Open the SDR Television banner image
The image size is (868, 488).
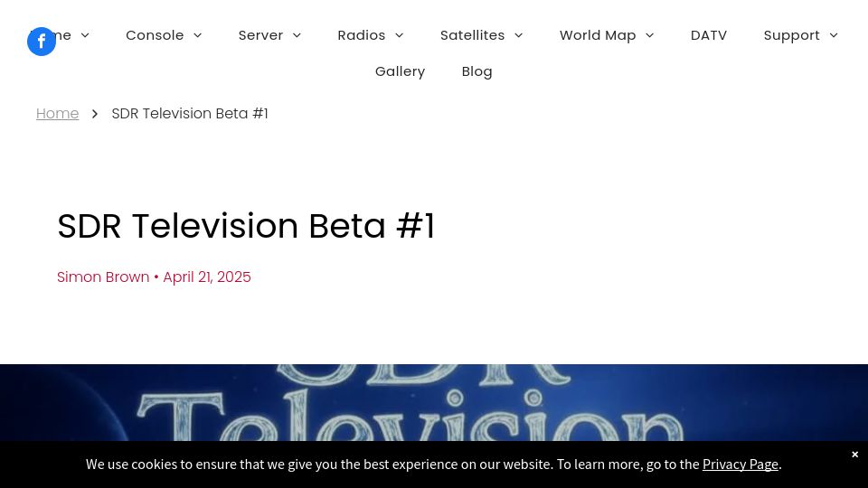click(434, 402)
